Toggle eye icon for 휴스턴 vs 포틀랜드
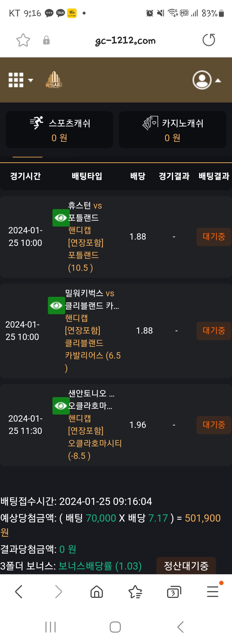232x644 pixels. click(x=61, y=218)
